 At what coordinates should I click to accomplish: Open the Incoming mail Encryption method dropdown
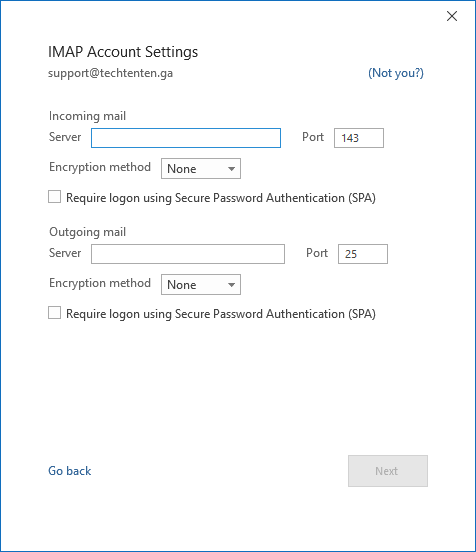point(201,169)
